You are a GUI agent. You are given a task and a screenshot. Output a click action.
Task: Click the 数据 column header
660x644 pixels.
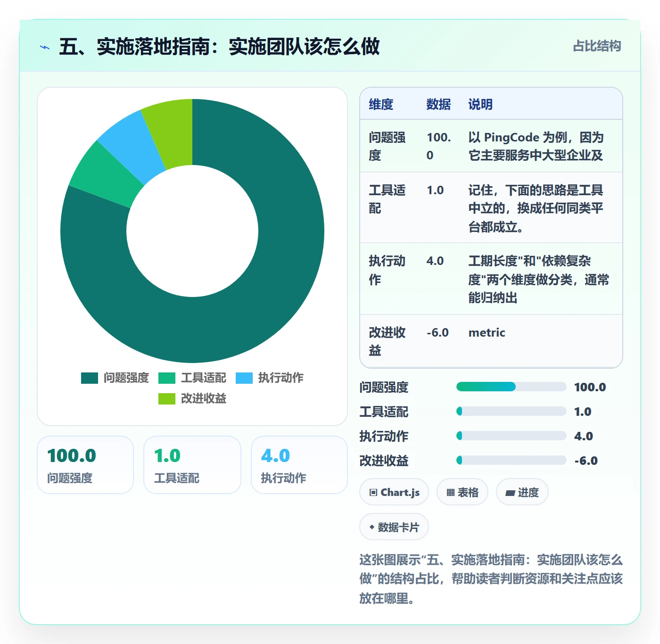coord(438,104)
